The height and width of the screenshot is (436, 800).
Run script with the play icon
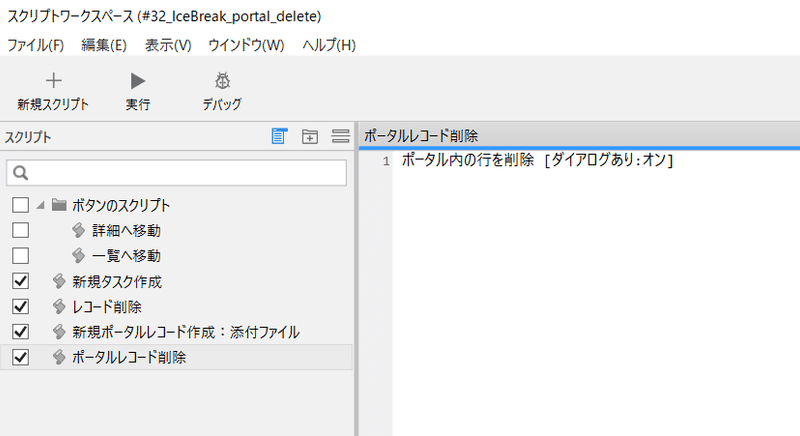coord(138,81)
